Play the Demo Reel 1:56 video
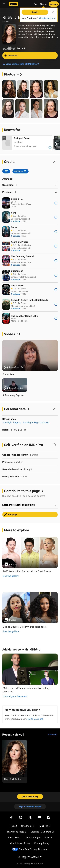This screenshot has height=868, width=60. [30, 355]
